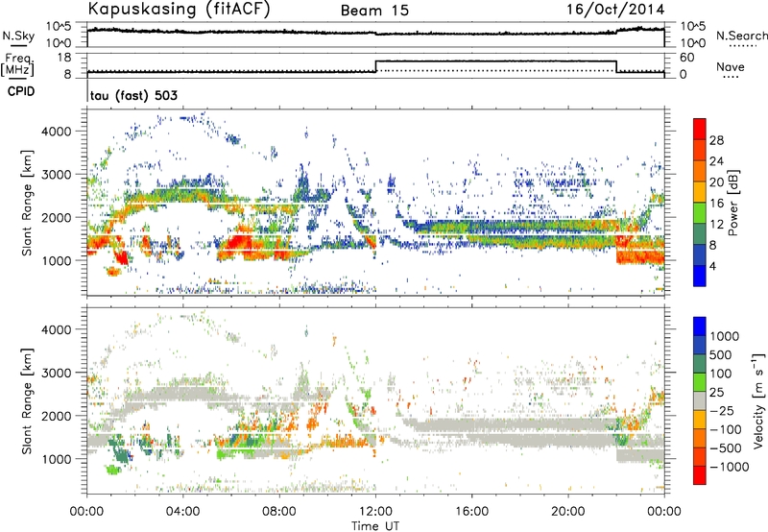This screenshot has height=532, width=768.
Task: Click the red swatch above 28 dB
Action: pos(700,129)
